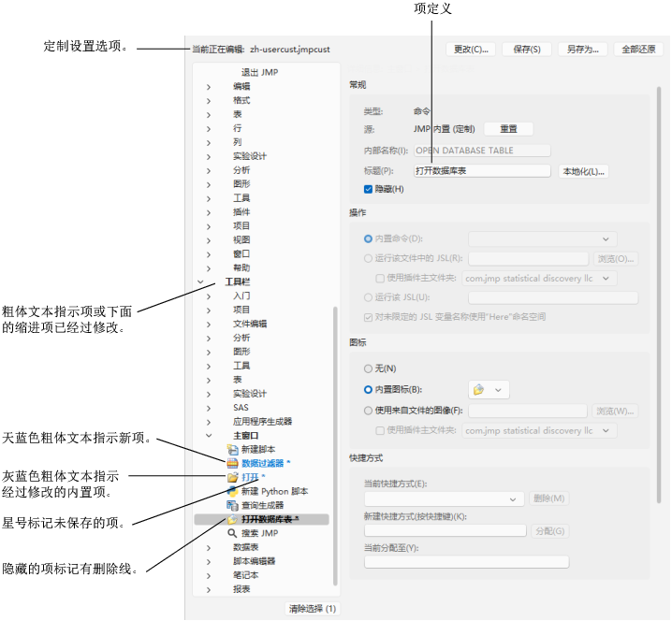Select the 内置命令(D) radio button
The height and width of the screenshot is (621, 672).
[x=368, y=239]
